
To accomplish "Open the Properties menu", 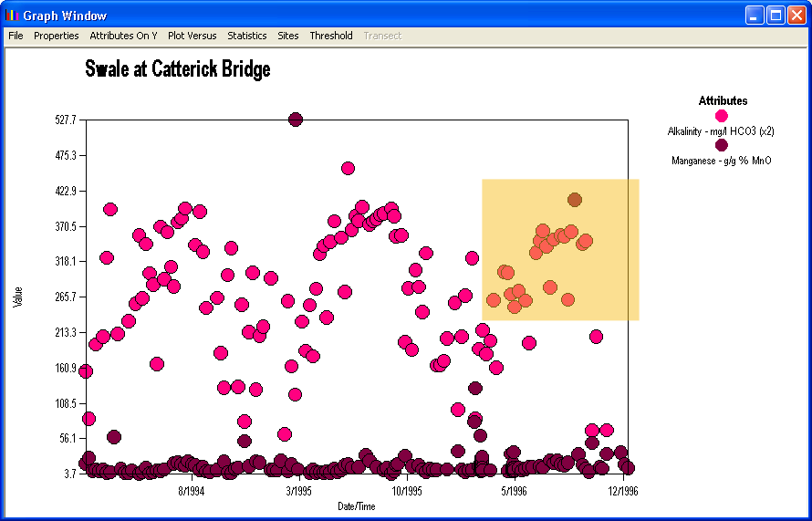I will click(56, 36).
